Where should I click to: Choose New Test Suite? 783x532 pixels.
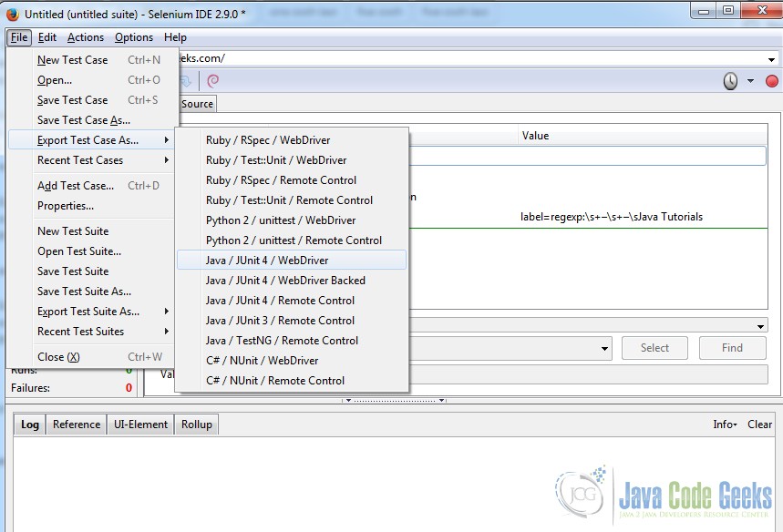click(91, 231)
